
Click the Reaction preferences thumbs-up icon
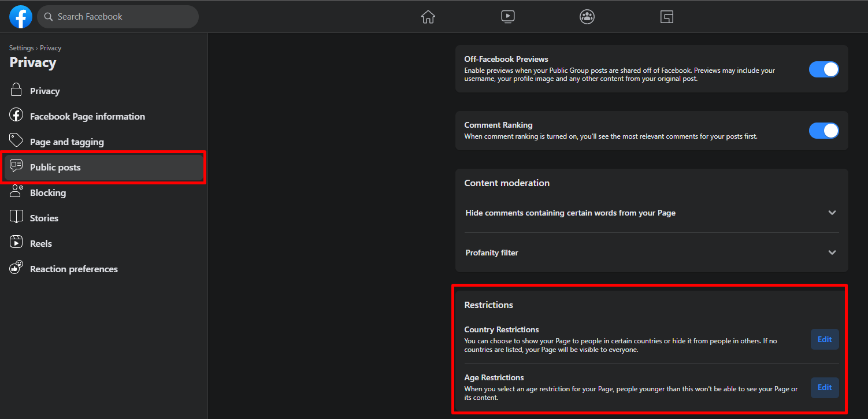coord(16,268)
